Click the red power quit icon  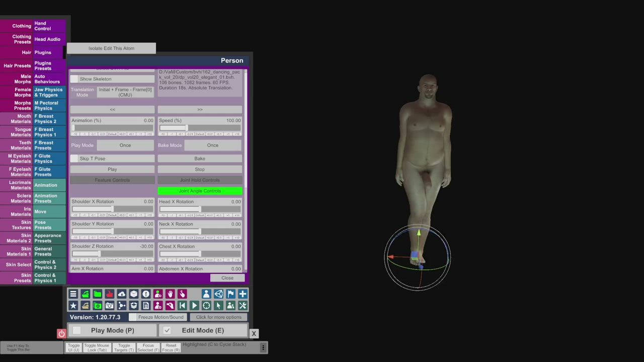pos(61,333)
